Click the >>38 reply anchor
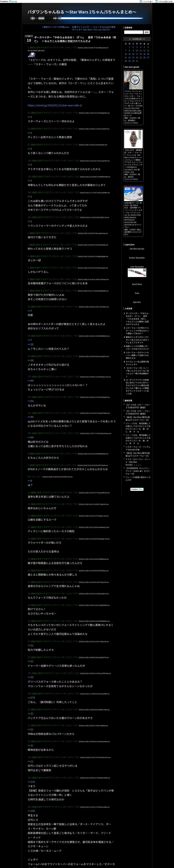174x868 pixels. 30,360
